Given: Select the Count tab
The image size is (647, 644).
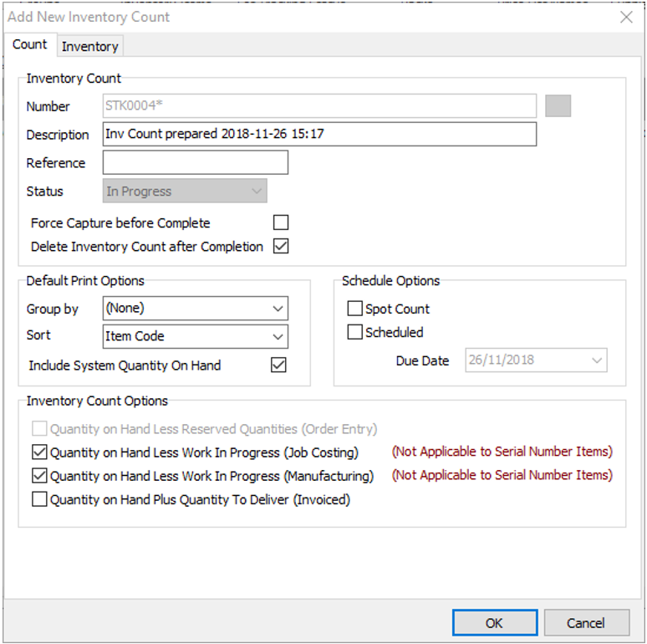Looking at the screenshot, I should 30,45.
